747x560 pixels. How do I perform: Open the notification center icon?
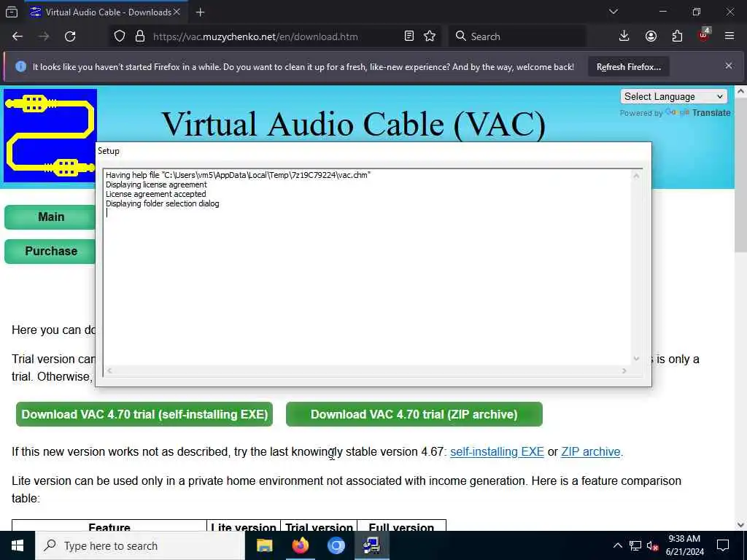click(x=723, y=545)
